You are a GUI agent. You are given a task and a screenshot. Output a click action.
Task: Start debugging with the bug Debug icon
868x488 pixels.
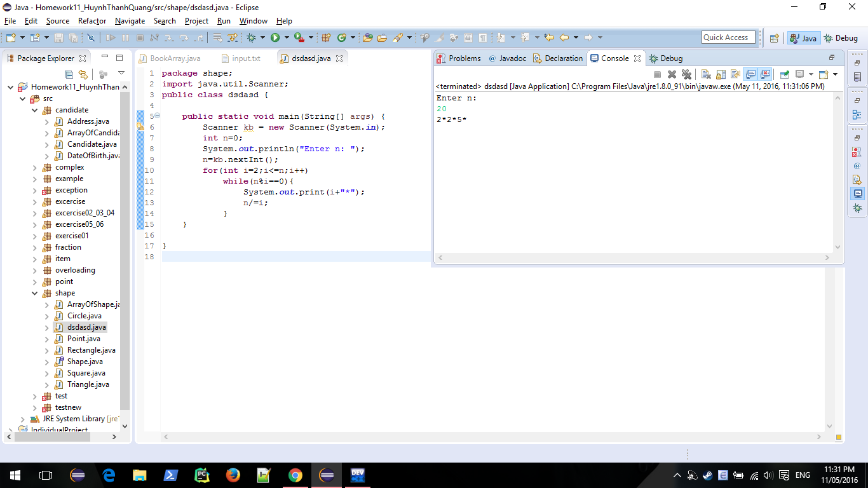(251, 38)
